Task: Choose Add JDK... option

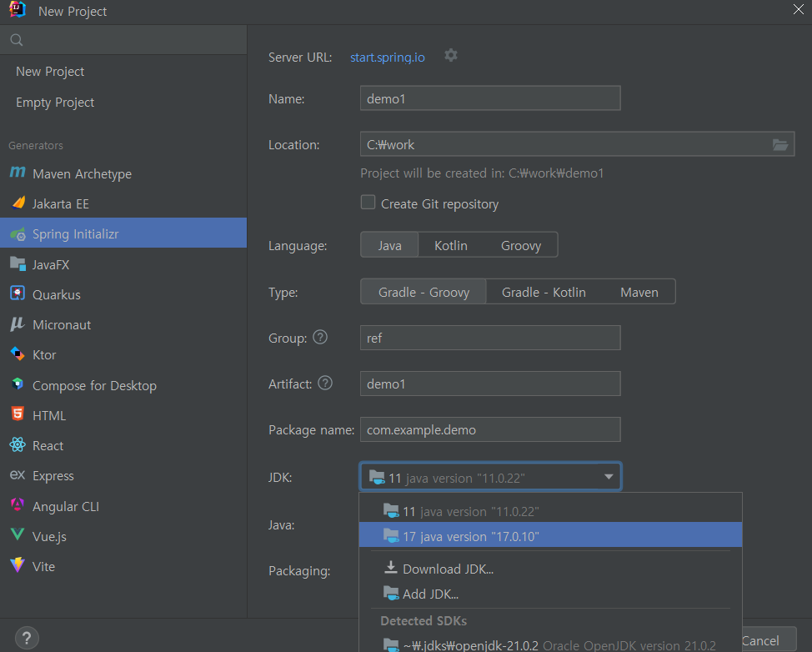Action: click(550, 594)
